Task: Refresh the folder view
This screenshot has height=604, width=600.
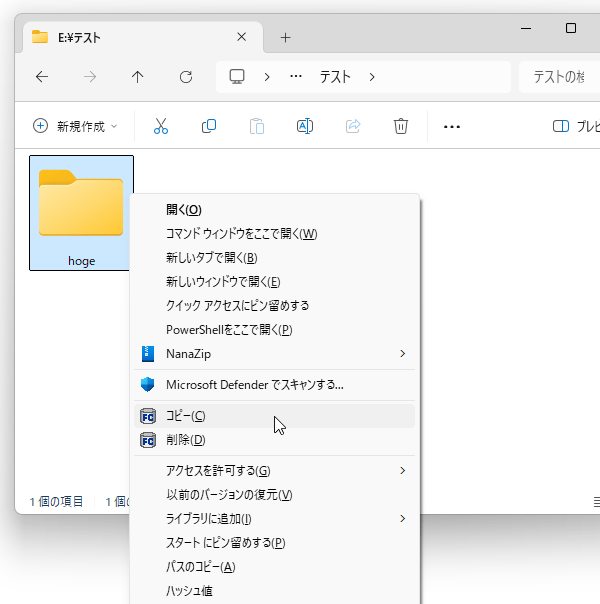Action: click(186, 77)
